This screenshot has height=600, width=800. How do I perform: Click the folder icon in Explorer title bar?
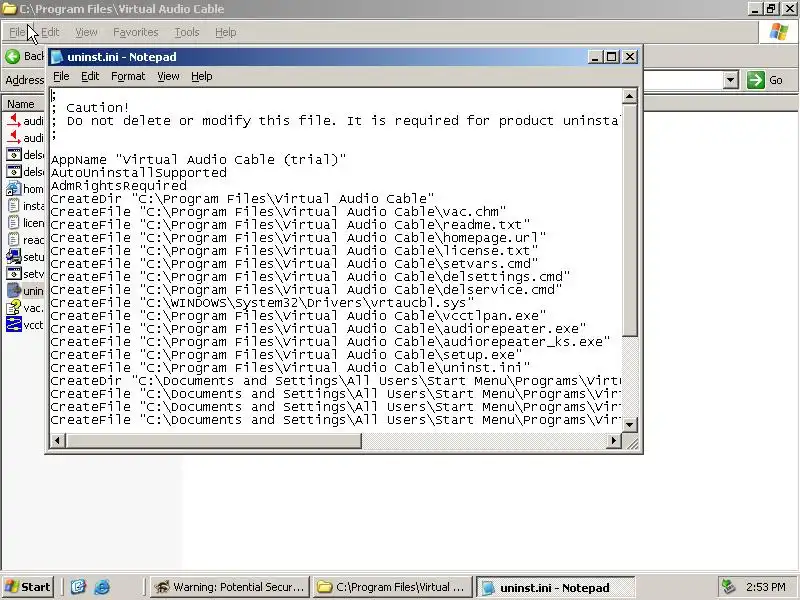9,9
